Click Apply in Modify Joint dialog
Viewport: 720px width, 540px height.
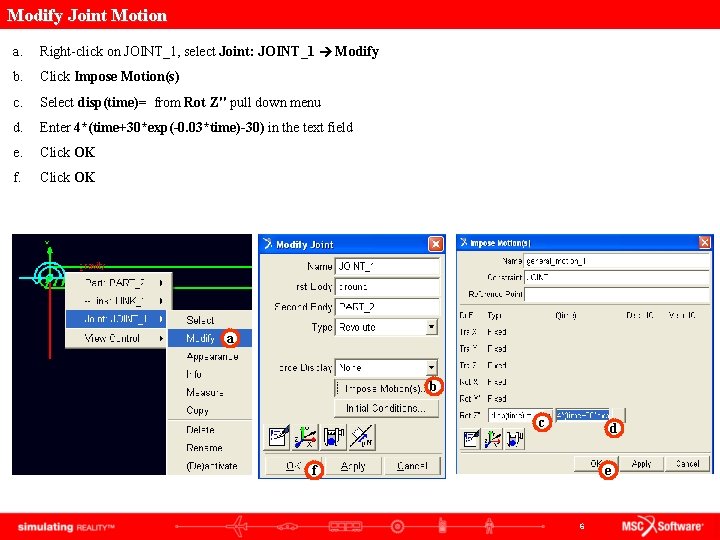(x=353, y=466)
